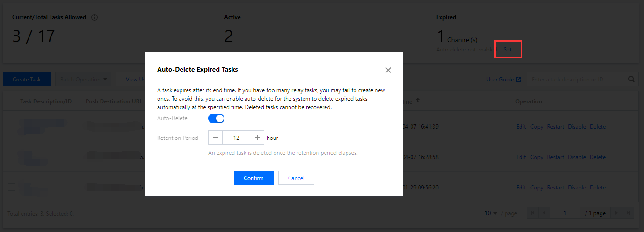Screen dimensions: 644x232
Task: Click the info icon beside Current/Total Tasks Allowed
Action: point(94,17)
